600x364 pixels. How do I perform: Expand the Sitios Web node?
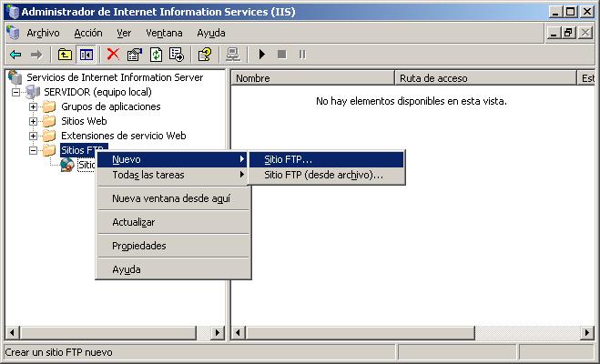coord(34,121)
